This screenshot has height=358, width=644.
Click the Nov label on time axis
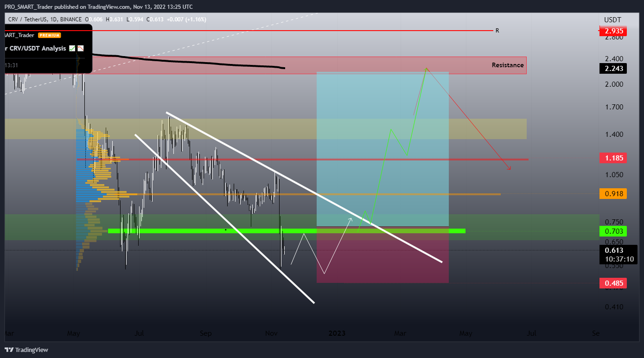click(271, 333)
